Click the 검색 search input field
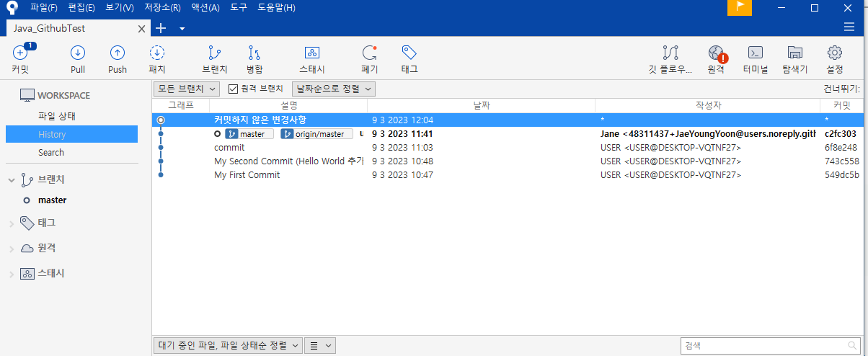The width and height of the screenshot is (868, 356). (x=771, y=346)
